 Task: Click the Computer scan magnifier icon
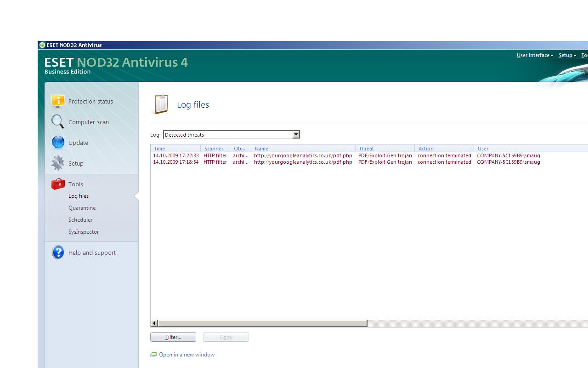click(x=58, y=122)
